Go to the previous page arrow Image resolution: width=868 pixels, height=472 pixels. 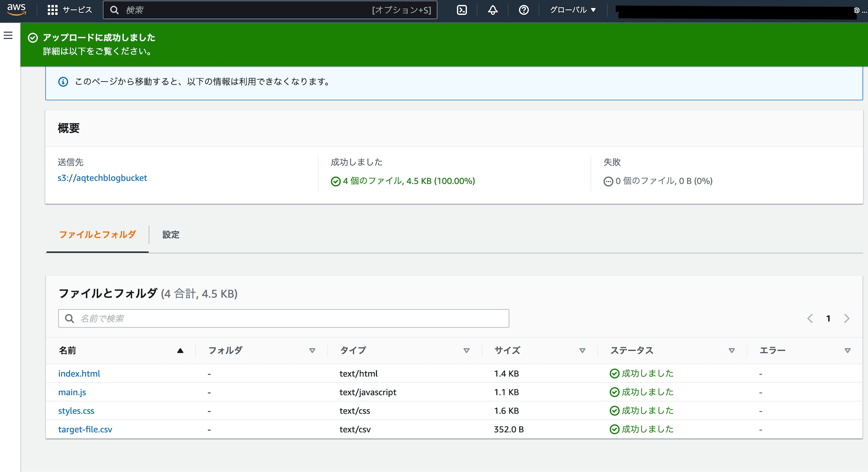point(810,319)
